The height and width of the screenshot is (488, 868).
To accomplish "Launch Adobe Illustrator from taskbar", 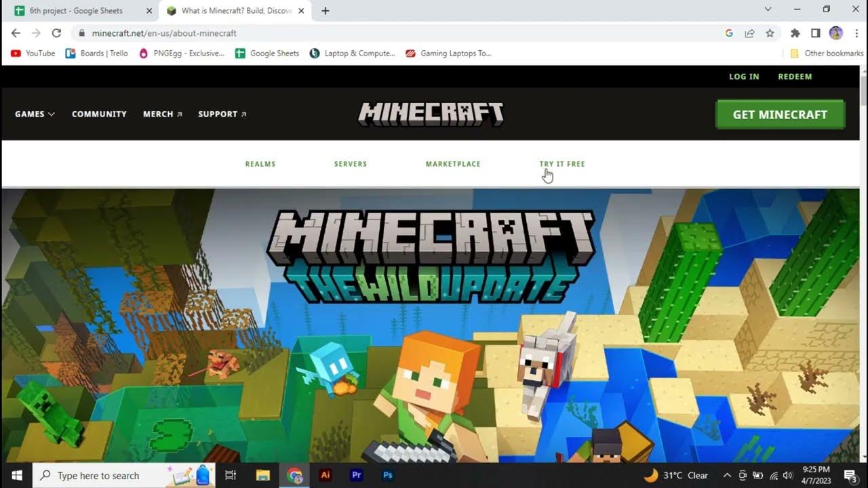I will (x=325, y=475).
